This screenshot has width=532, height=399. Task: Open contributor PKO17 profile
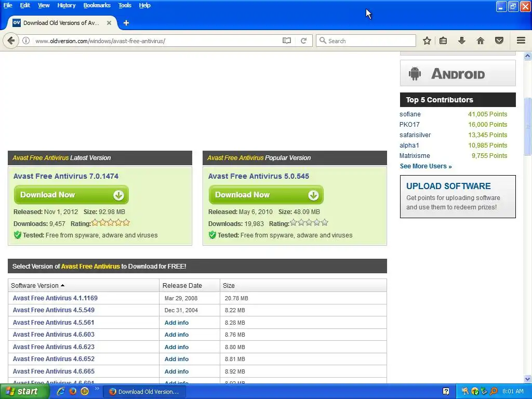pos(409,125)
